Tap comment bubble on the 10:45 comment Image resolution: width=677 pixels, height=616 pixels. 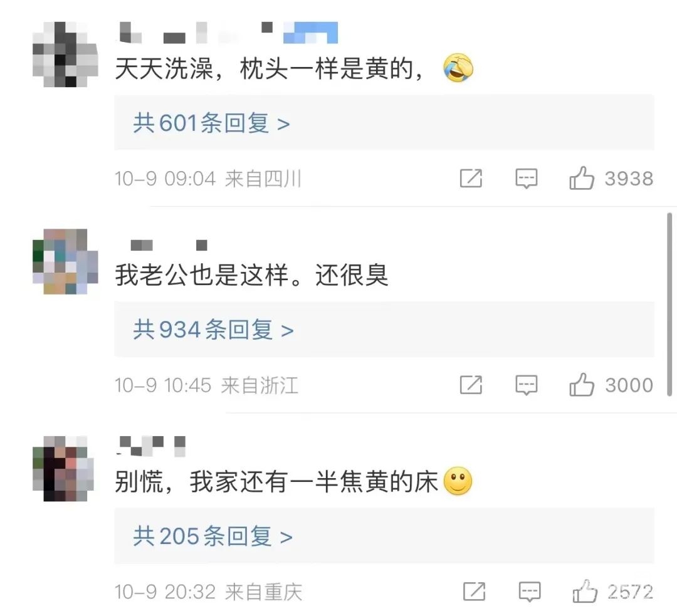[x=527, y=385]
